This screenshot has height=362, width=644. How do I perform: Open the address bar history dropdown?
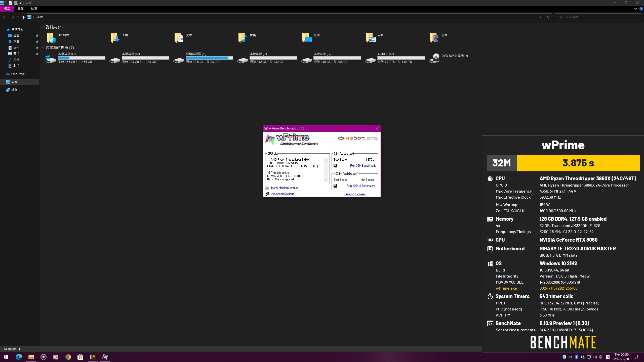pos(540,17)
